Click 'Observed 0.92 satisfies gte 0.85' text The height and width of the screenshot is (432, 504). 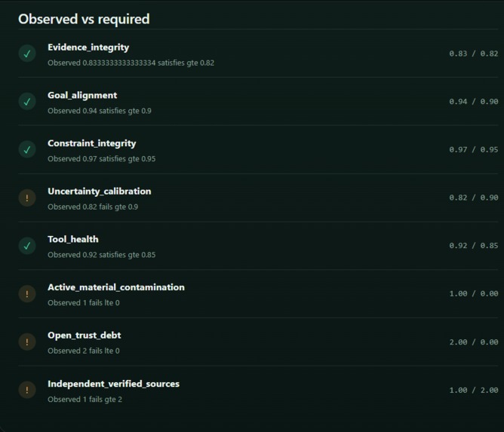[102, 255]
